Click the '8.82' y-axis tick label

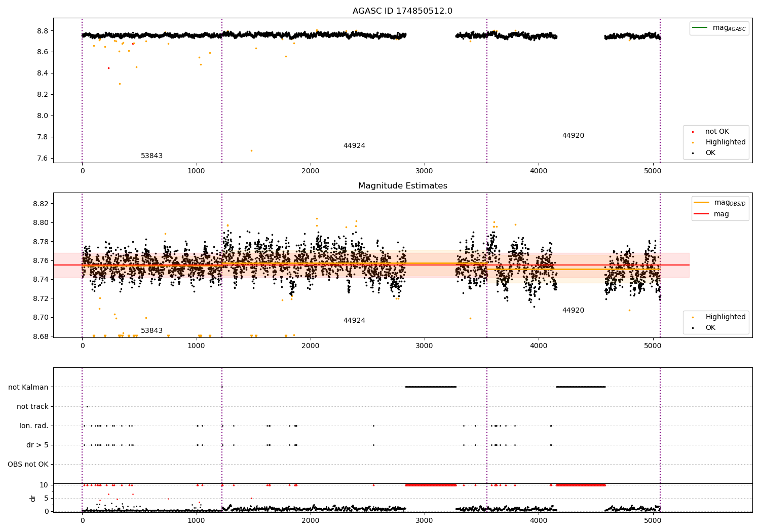click(x=40, y=204)
